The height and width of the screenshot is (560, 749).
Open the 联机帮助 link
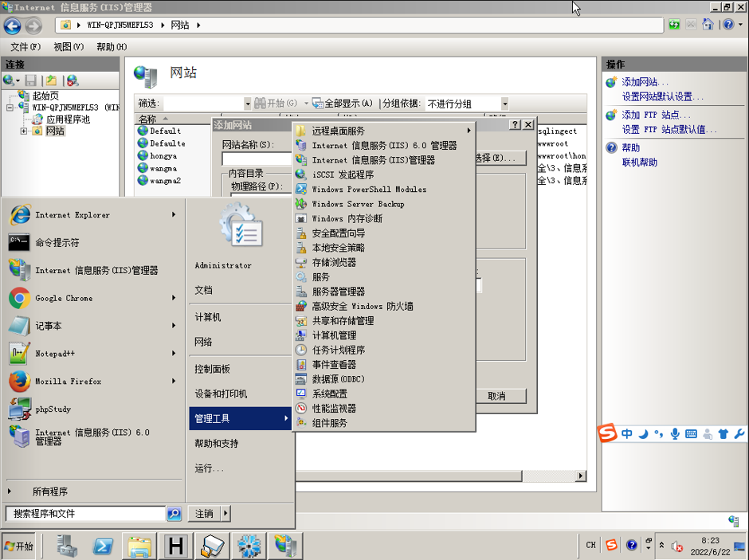640,163
